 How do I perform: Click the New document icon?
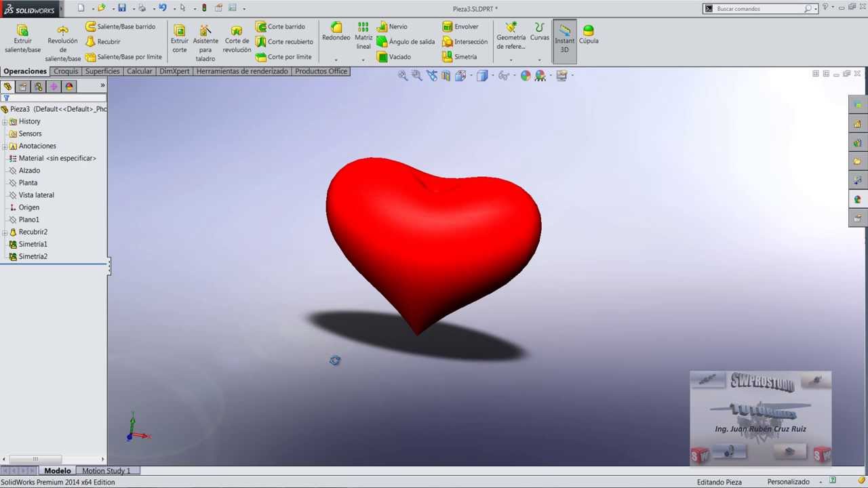[x=81, y=8]
